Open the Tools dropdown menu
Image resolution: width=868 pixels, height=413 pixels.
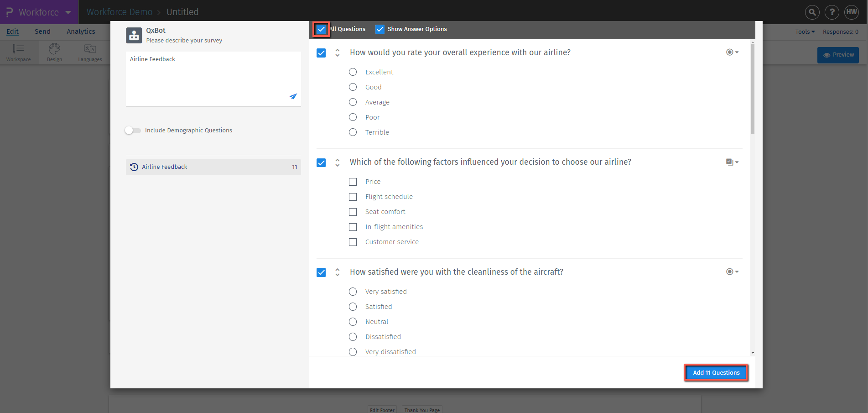(x=805, y=31)
